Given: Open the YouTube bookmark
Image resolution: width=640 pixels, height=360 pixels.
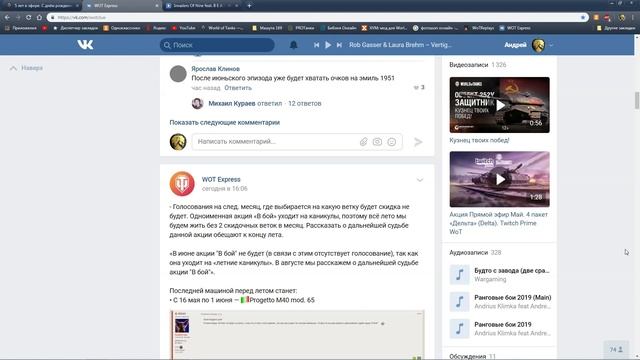Looking at the screenshot, I should 184,28.
